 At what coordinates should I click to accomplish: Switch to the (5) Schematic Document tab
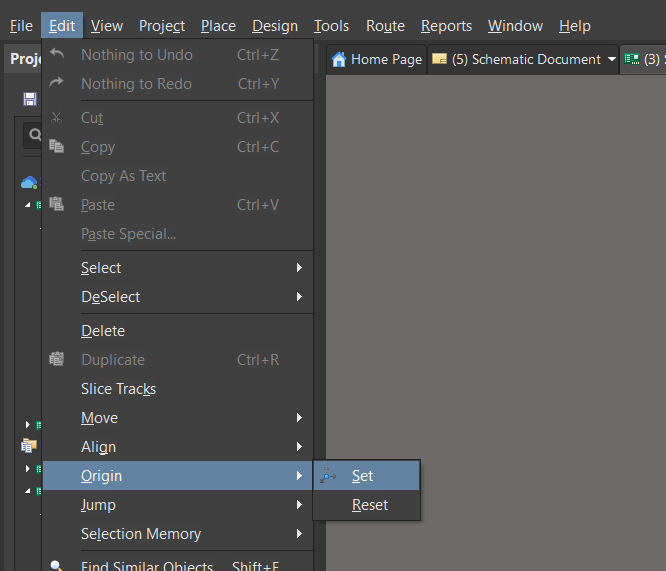[523, 59]
